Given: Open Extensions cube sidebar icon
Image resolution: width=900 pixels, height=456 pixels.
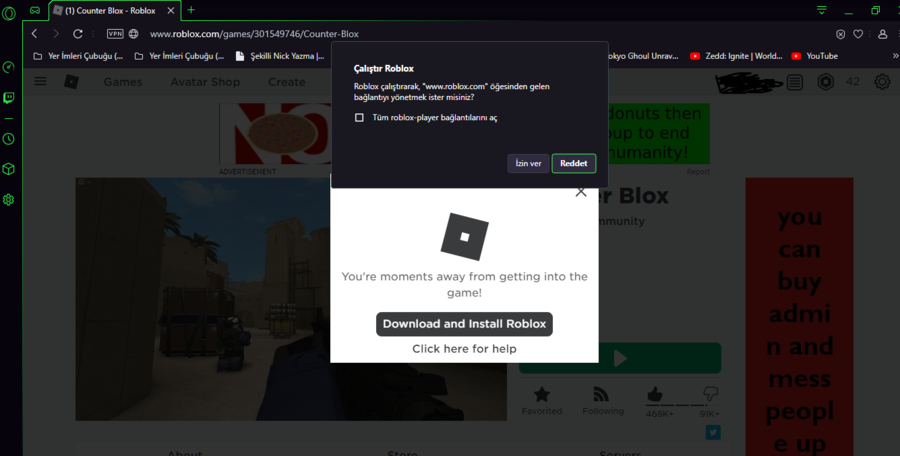Looking at the screenshot, I should coord(9,169).
